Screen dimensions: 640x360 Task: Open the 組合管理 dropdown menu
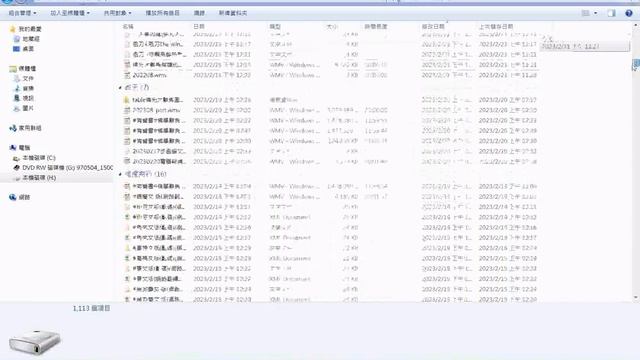[x=22, y=13]
